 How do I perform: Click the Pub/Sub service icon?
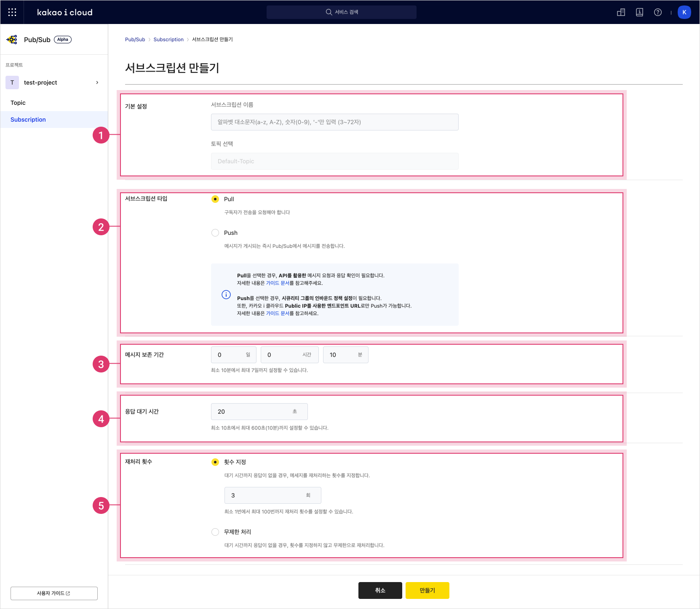[12, 40]
